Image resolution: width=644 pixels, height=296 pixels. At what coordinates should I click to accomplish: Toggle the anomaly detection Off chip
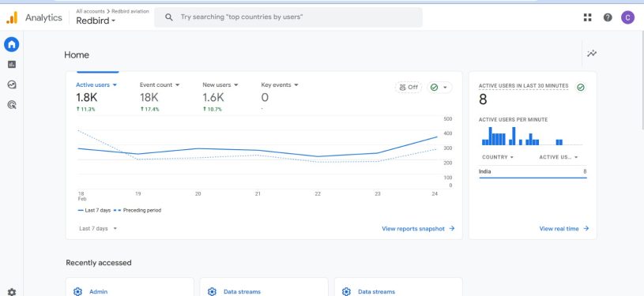click(409, 87)
